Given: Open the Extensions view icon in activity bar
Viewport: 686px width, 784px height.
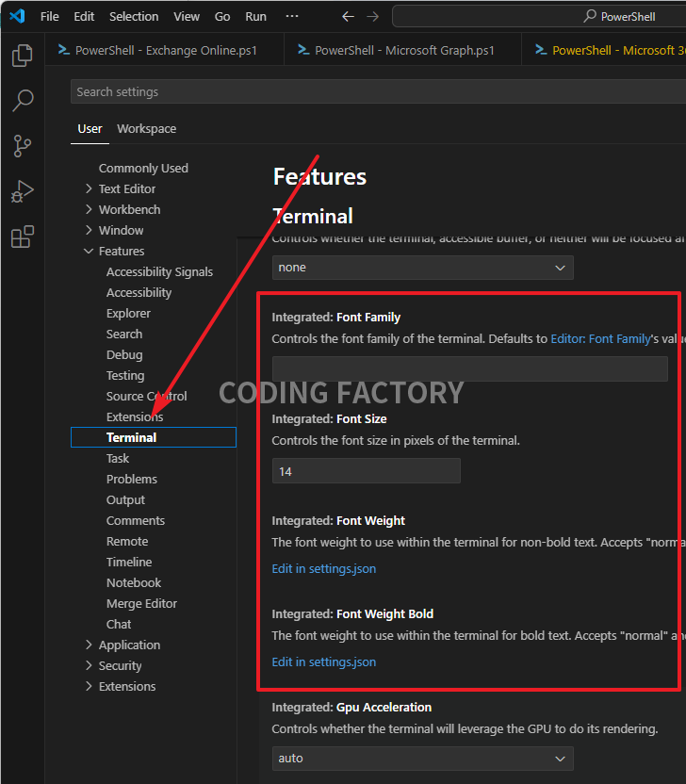Looking at the screenshot, I should point(22,237).
